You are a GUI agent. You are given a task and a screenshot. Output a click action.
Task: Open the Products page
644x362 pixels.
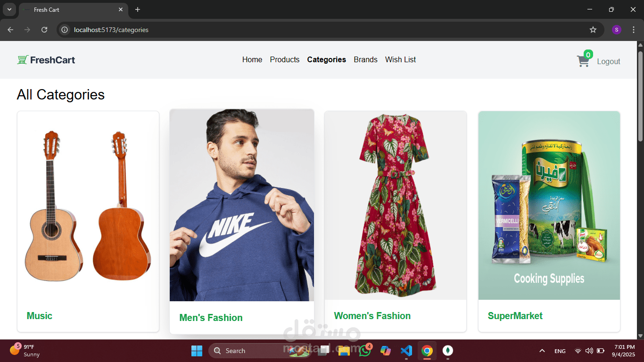[285, 60]
